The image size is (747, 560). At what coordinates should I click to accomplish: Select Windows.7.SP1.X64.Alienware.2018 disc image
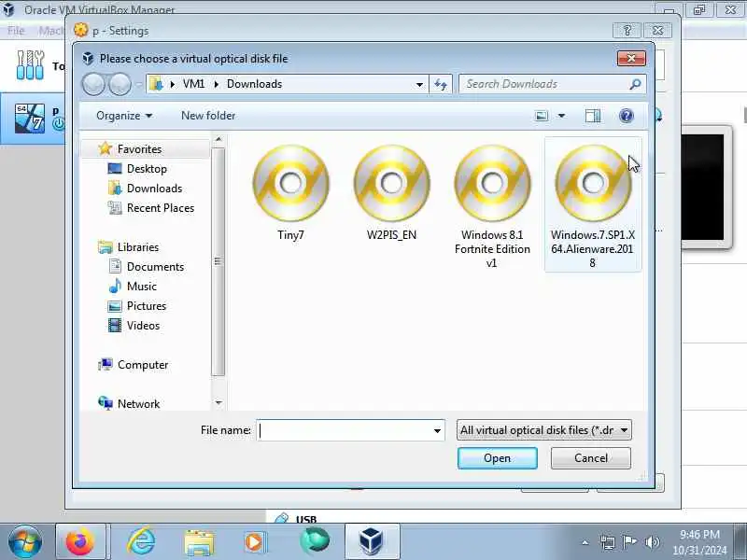tap(593, 204)
